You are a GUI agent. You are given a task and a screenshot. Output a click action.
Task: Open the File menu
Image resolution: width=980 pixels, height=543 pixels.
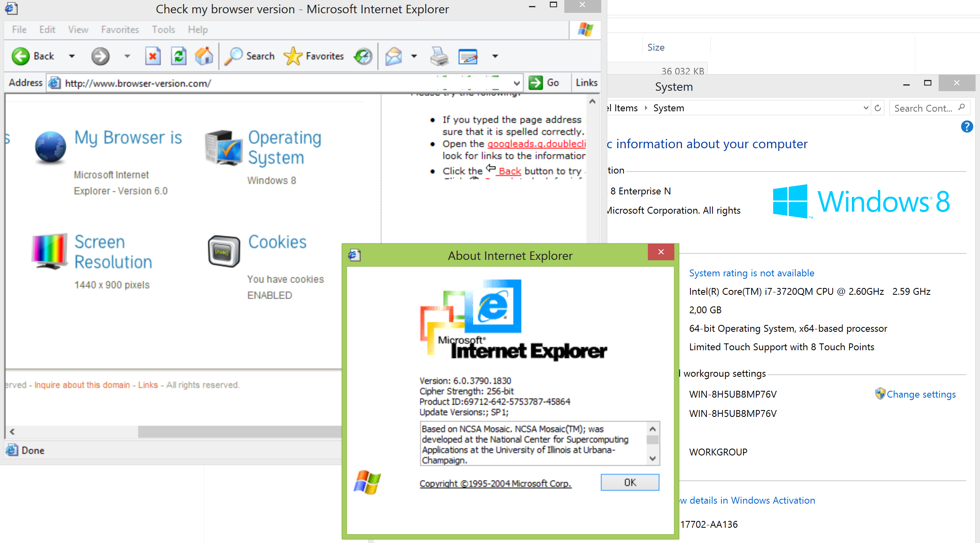[19, 30]
